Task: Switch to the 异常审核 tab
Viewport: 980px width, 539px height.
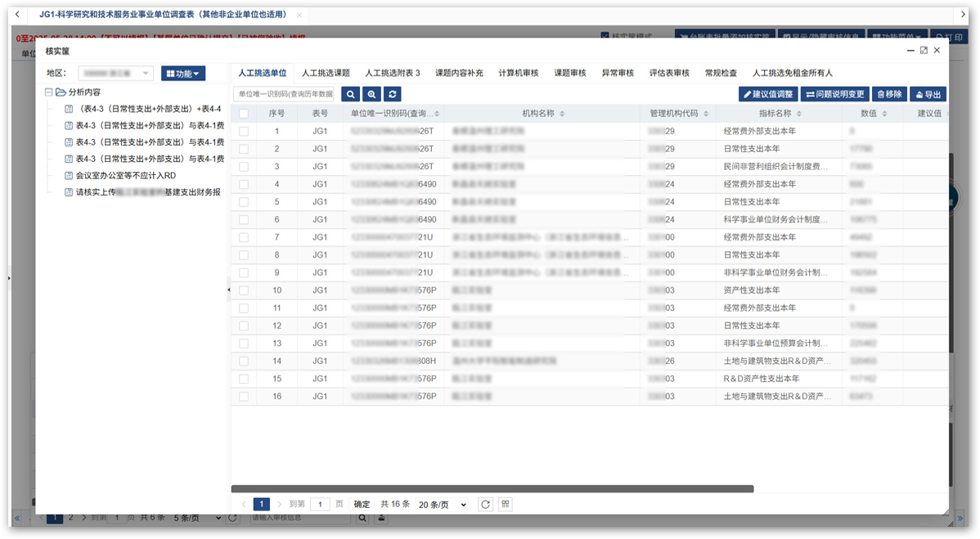Action: [x=618, y=73]
